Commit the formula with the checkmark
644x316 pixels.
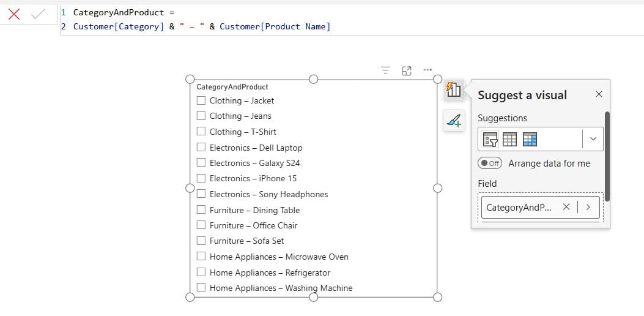pos(38,15)
